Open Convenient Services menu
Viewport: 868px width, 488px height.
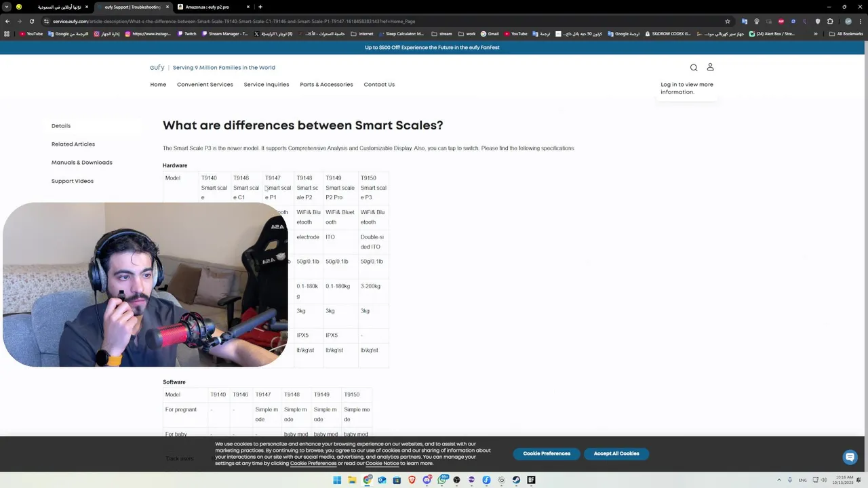coord(205,85)
